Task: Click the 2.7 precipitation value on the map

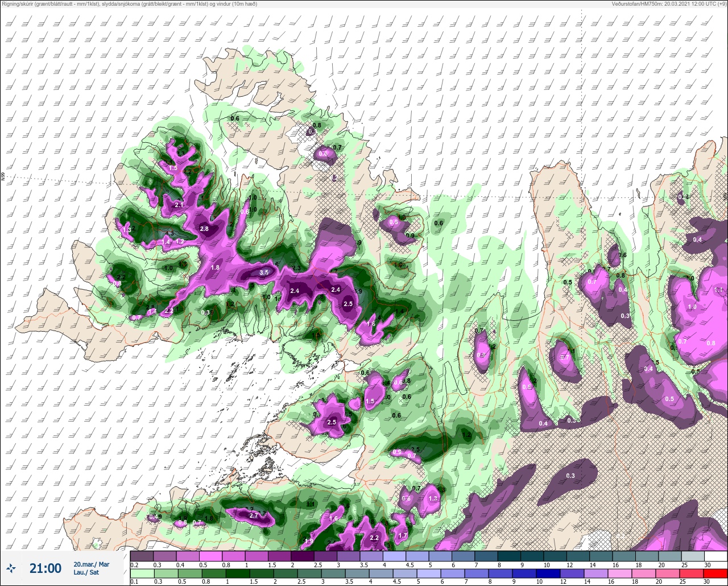Action: [x=254, y=515]
